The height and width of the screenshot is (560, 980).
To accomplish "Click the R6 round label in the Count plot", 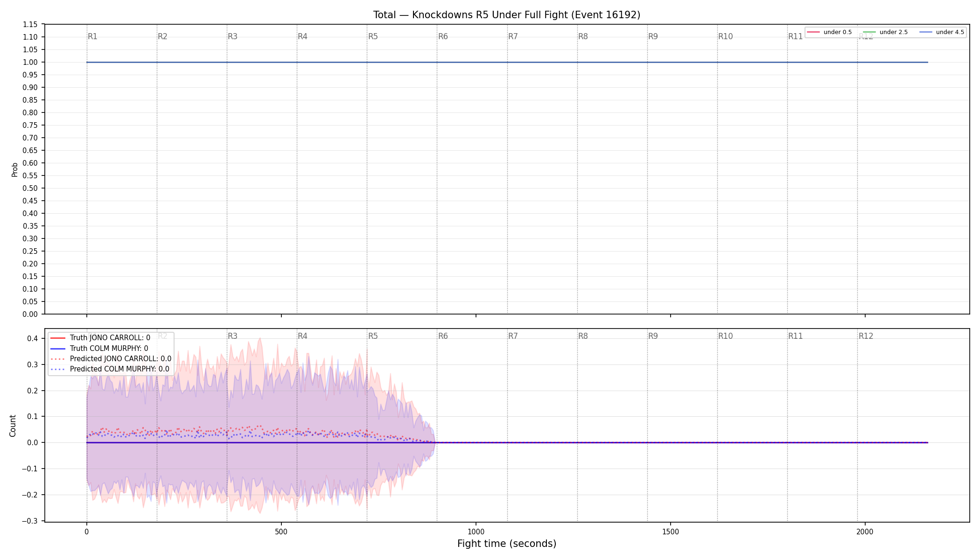I will click(x=443, y=336).
